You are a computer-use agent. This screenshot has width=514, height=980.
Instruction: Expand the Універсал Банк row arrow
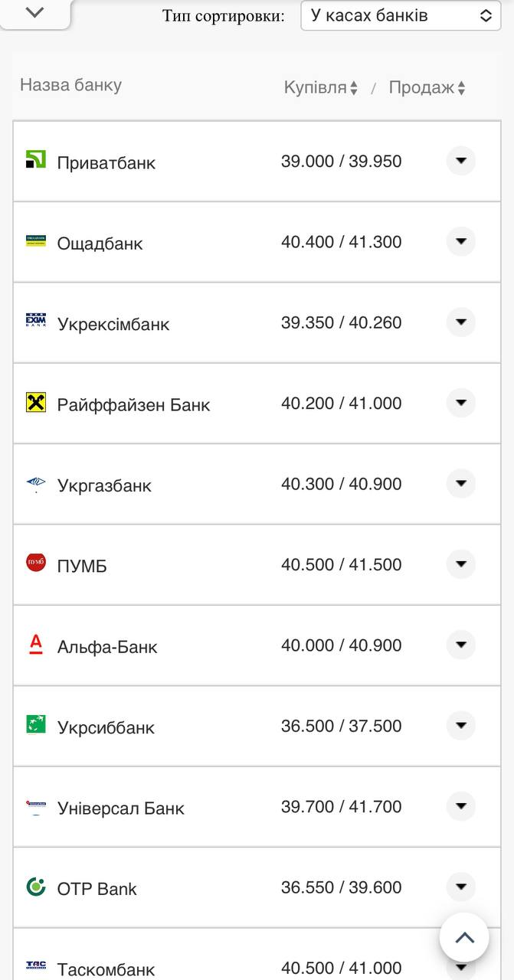click(x=461, y=806)
